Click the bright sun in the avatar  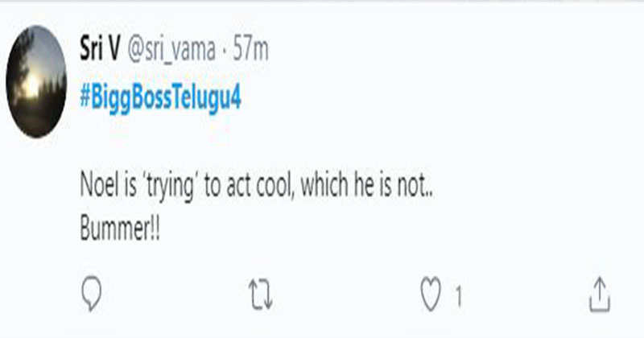(29, 85)
